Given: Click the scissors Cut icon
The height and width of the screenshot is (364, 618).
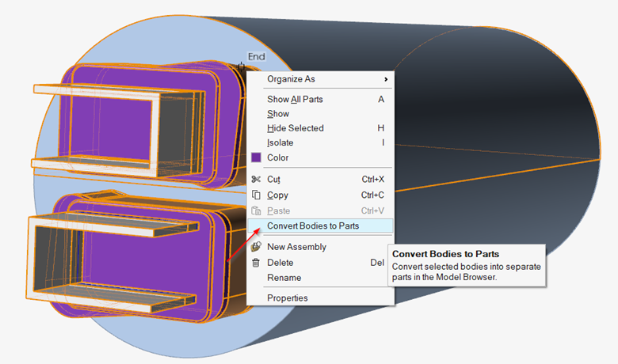Looking at the screenshot, I should pos(256,180).
